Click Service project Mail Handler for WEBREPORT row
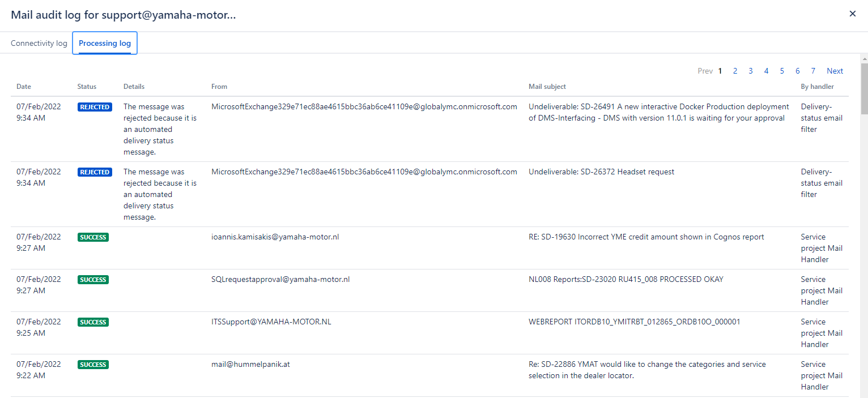868x398 pixels. 822,333
